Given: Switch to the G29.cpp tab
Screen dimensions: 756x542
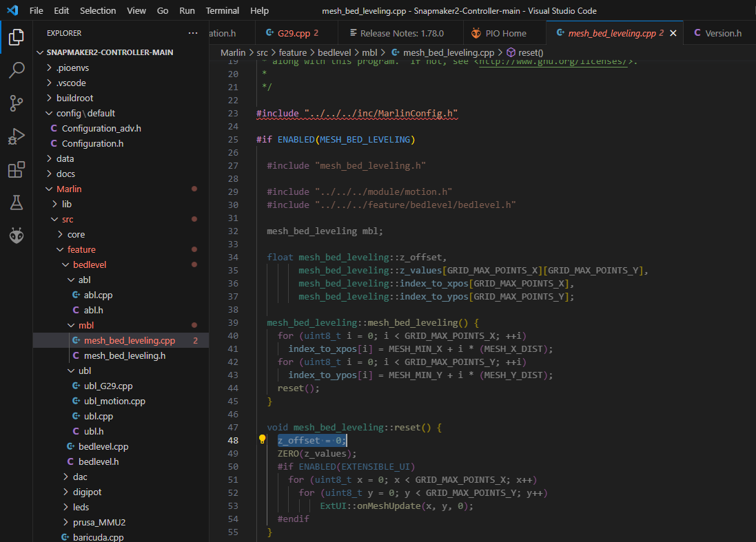Looking at the screenshot, I should tap(296, 33).
